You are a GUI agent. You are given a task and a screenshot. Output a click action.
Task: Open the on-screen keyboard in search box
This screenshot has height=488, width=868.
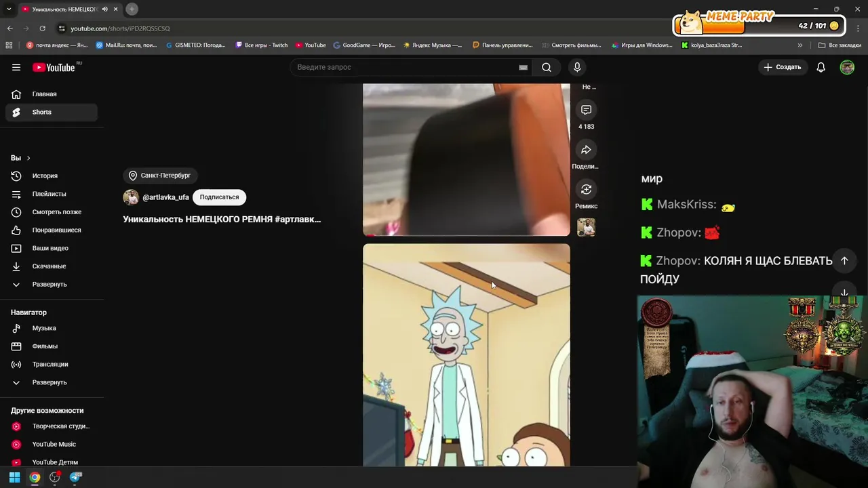(523, 67)
